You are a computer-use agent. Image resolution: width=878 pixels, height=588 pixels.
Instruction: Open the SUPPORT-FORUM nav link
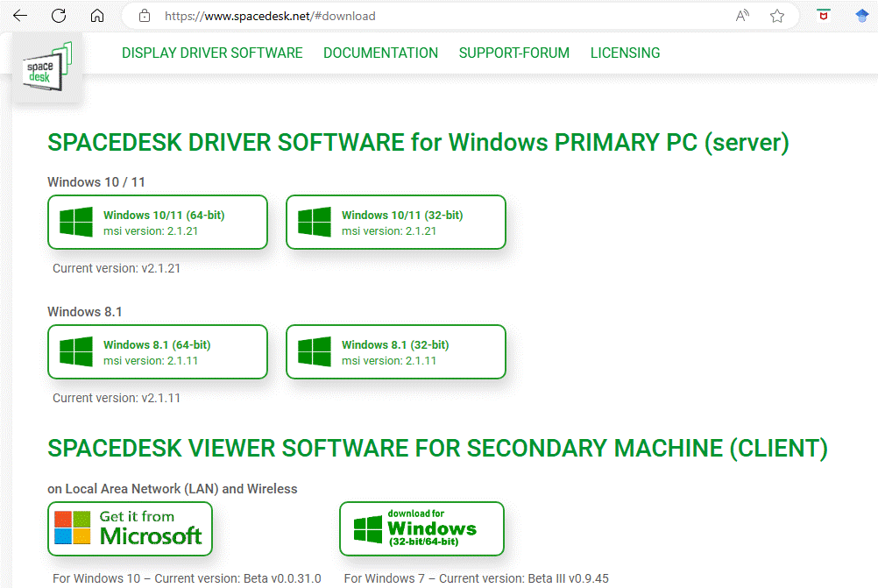coord(513,53)
